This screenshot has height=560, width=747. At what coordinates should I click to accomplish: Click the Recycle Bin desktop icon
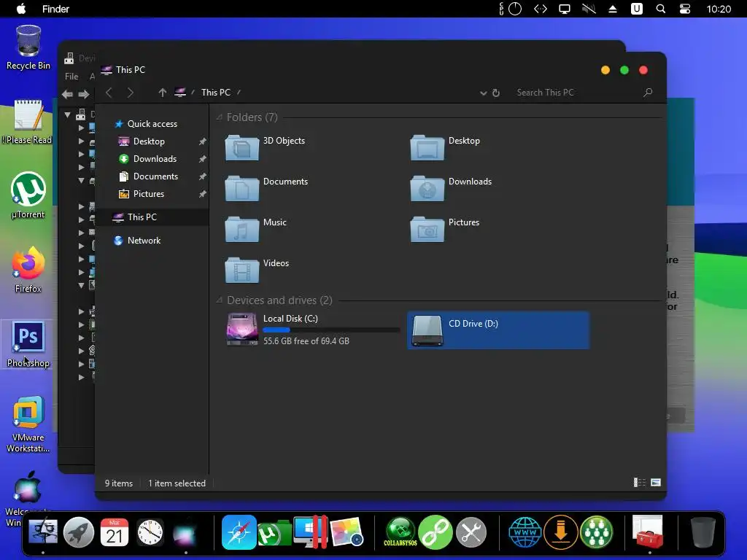[28, 47]
